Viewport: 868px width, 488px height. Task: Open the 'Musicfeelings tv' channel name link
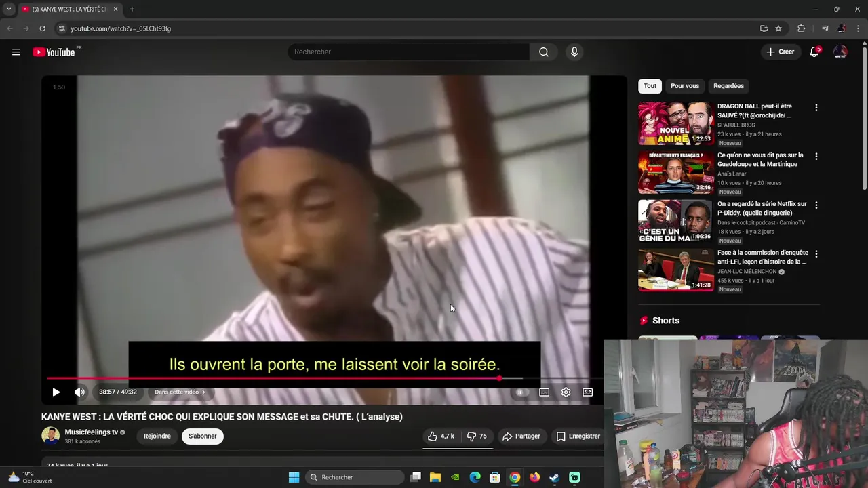pos(92,432)
